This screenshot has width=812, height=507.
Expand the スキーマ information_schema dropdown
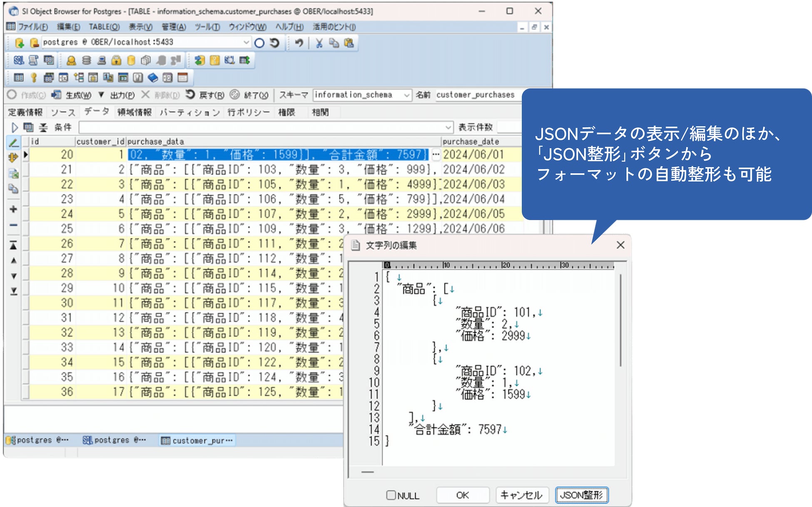pyautogui.click(x=406, y=95)
